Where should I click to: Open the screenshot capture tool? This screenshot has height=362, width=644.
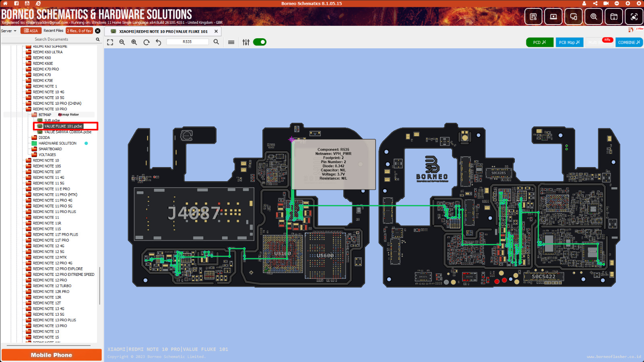click(x=634, y=17)
